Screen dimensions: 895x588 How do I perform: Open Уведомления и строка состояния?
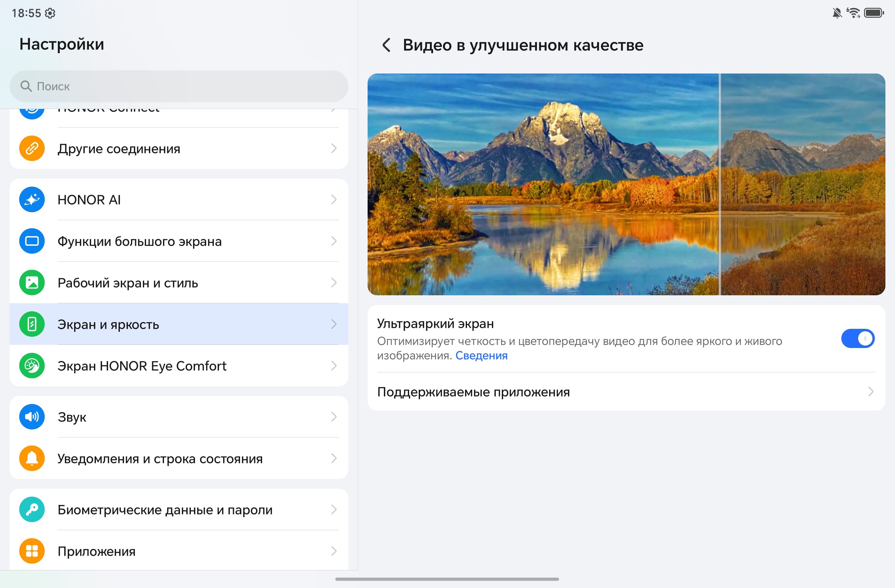pos(179,458)
